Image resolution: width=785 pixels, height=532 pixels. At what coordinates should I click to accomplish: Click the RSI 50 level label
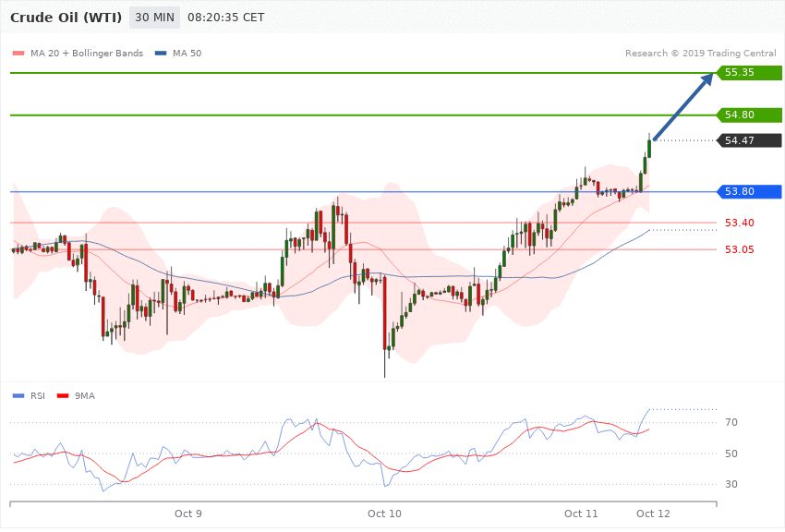(x=731, y=453)
